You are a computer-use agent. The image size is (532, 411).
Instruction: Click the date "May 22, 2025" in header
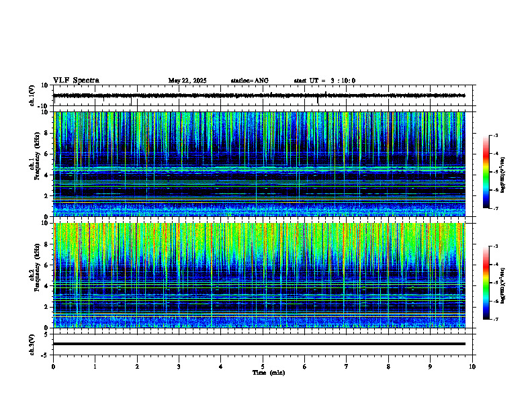(x=187, y=81)
